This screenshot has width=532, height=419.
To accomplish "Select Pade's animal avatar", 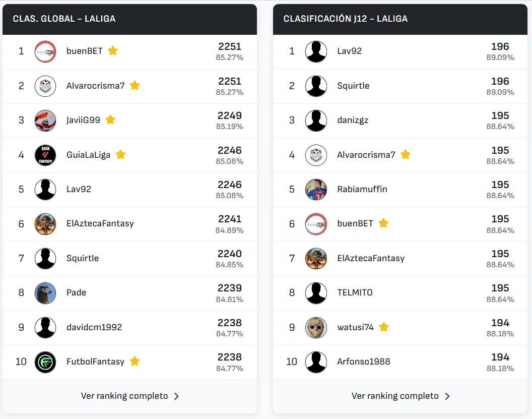I will pos(45,293).
